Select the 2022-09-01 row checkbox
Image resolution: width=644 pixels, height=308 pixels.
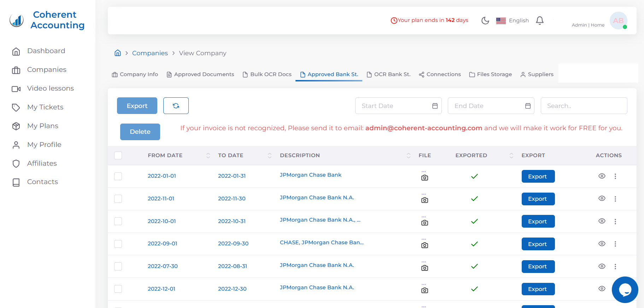[118, 244]
